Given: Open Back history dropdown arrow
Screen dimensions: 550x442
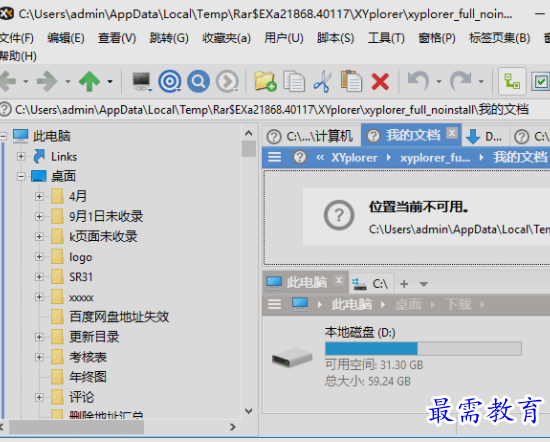Looking at the screenshot, I should (x=26, y=81).
